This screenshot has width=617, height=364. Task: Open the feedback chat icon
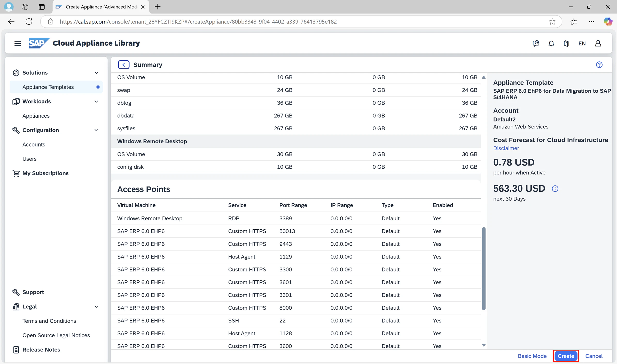click(x=536, y=43)
